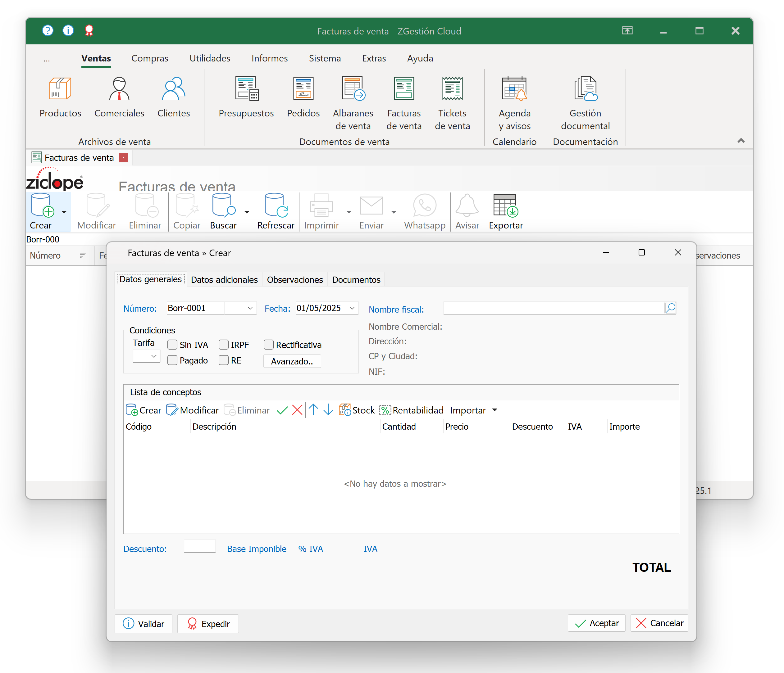Click Crear in main invoice toolbar
Screen dimensions: 784x673
[41, 212]
